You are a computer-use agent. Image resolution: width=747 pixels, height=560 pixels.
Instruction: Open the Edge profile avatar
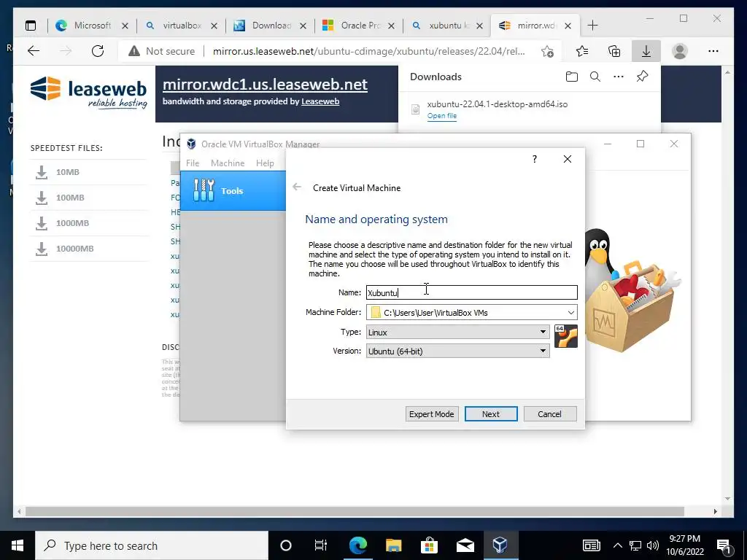pos(680,51)
